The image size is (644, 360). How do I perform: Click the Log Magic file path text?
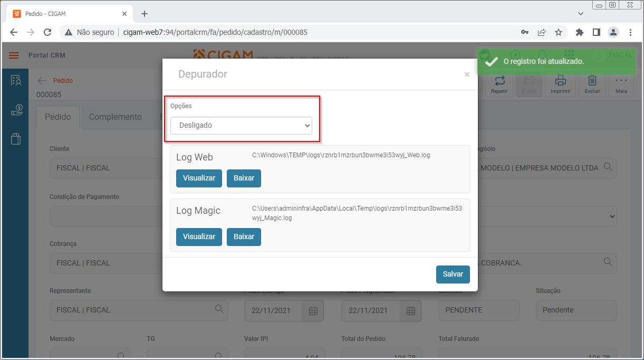(357, 213)
